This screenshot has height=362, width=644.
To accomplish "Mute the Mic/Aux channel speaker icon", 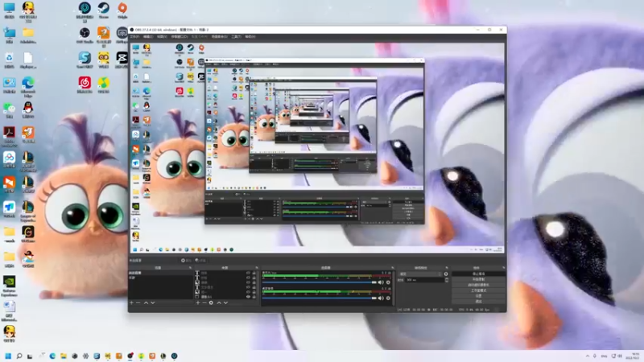I will point(381,282).
